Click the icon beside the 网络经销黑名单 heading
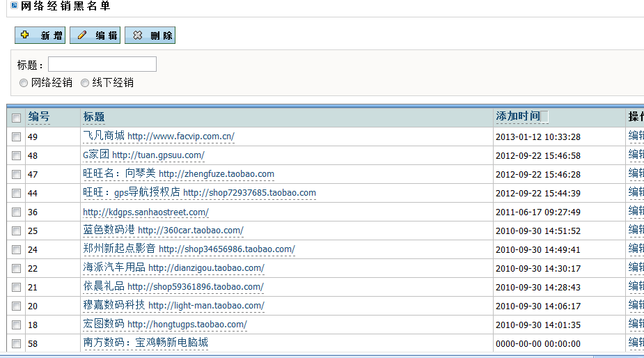 coord(15,6)
